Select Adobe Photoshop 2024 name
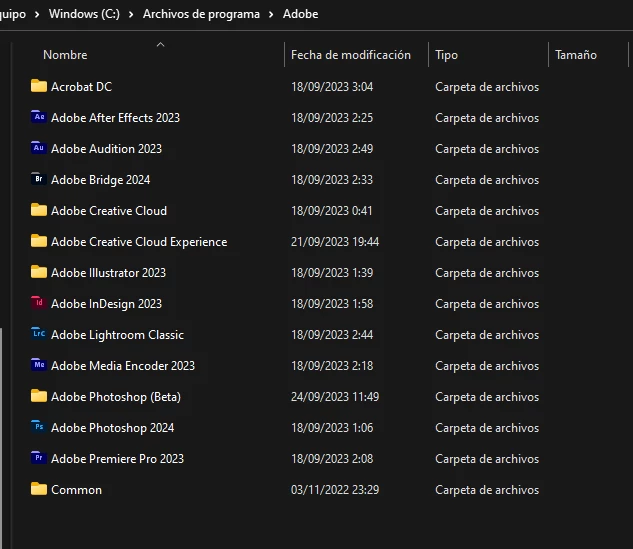 pyautogui.click(x=113, y=428)
